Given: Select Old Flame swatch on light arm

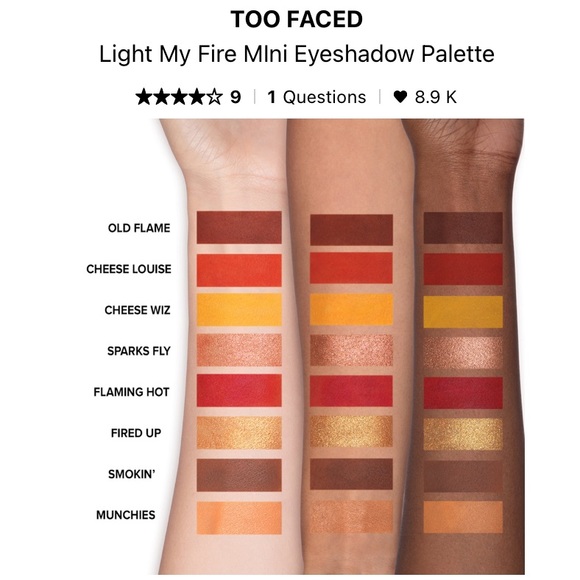Looking at the screenshot, I should click(x=239, y=227).
